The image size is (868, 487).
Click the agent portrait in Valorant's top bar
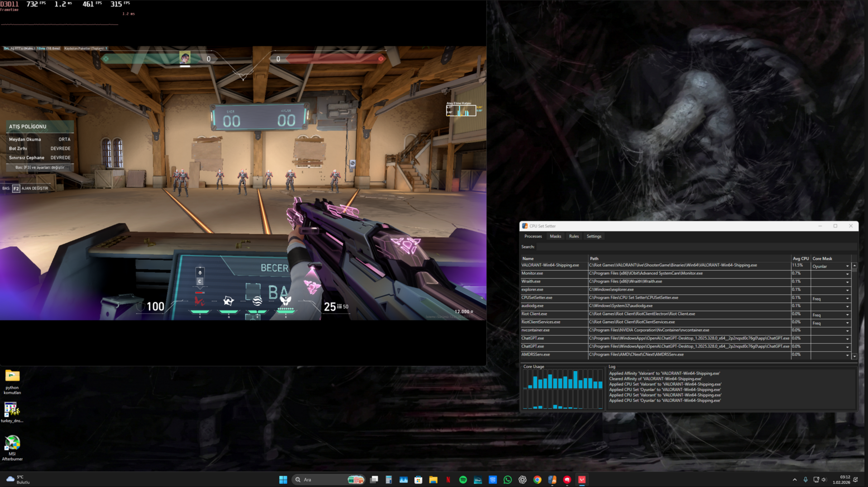185,58
